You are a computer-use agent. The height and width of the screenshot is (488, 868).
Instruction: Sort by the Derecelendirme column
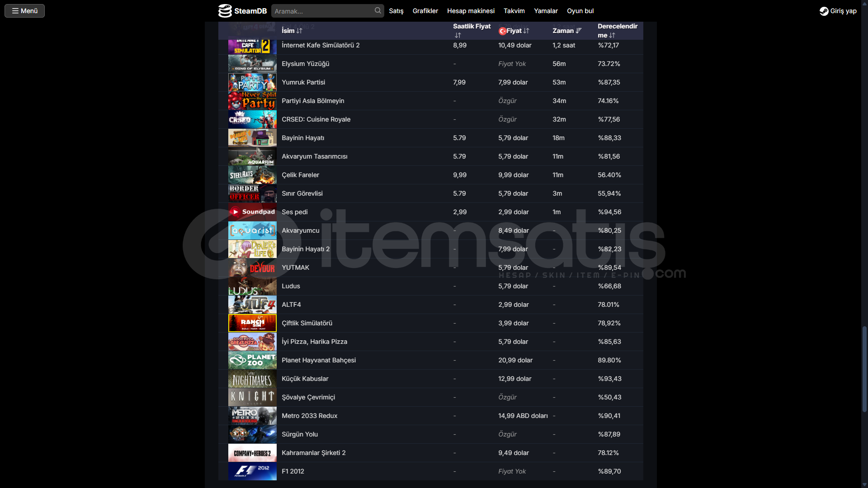pyautogui.click(x=617, y=30)
